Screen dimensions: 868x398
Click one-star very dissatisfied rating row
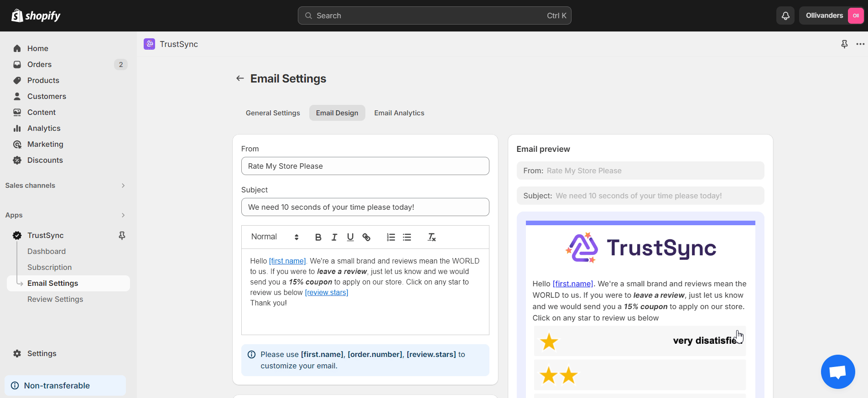pos(639,341)
